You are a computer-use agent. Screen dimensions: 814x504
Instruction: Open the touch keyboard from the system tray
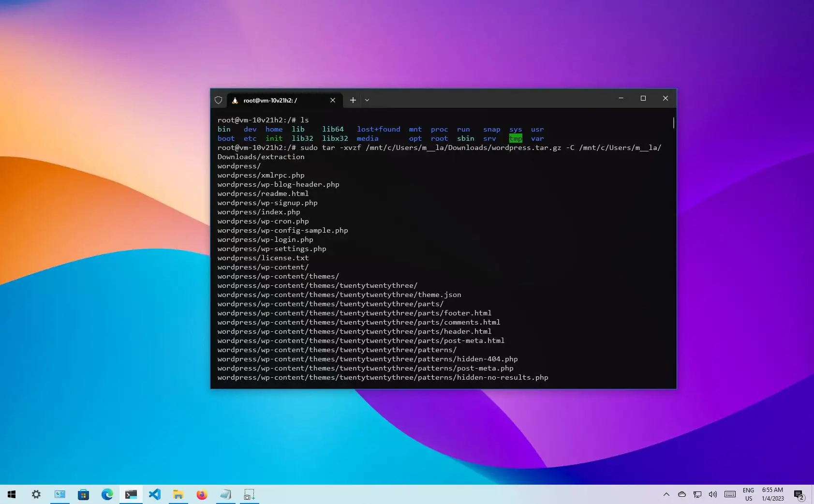point(729,494)
